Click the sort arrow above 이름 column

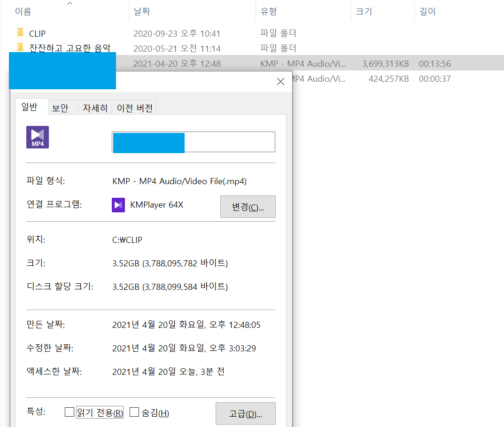pyautogui.click(x=70, y=4)
